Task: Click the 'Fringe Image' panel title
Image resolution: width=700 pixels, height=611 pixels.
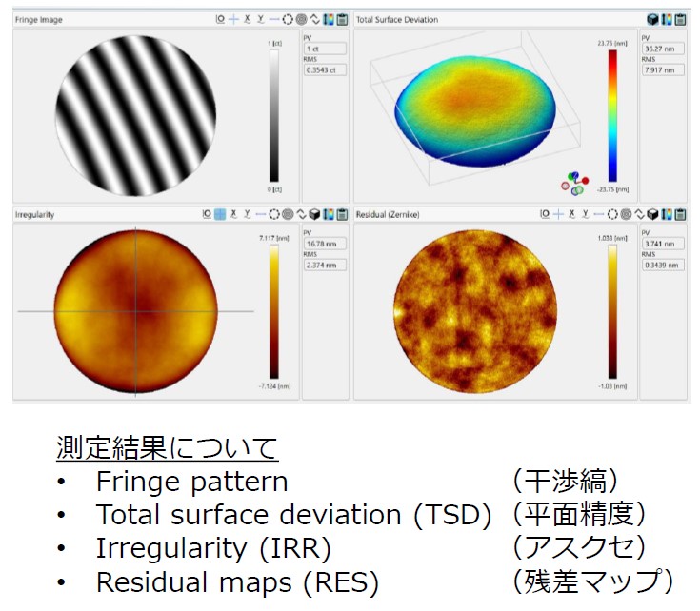Action: (39, 20)
